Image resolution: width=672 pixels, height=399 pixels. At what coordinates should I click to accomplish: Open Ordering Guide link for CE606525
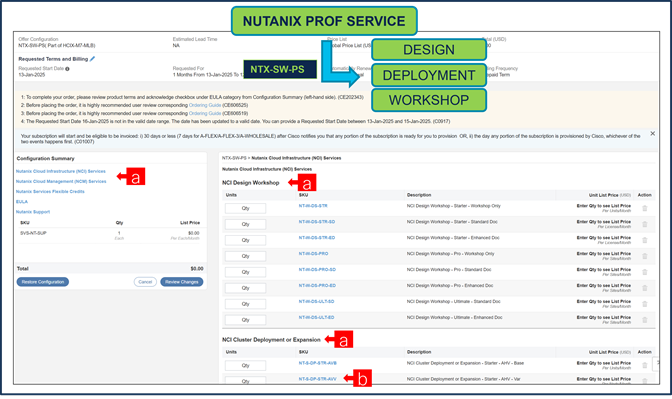click(x=205, y=105)
